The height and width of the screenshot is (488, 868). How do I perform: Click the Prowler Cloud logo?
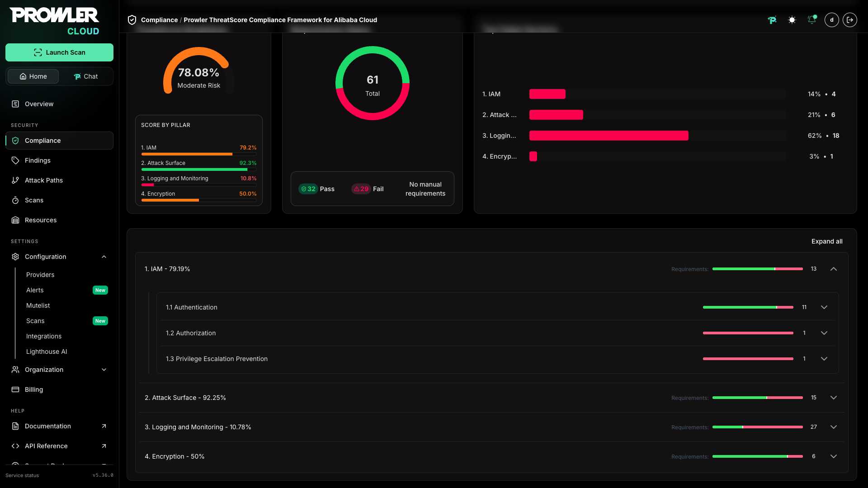point(54,21)
